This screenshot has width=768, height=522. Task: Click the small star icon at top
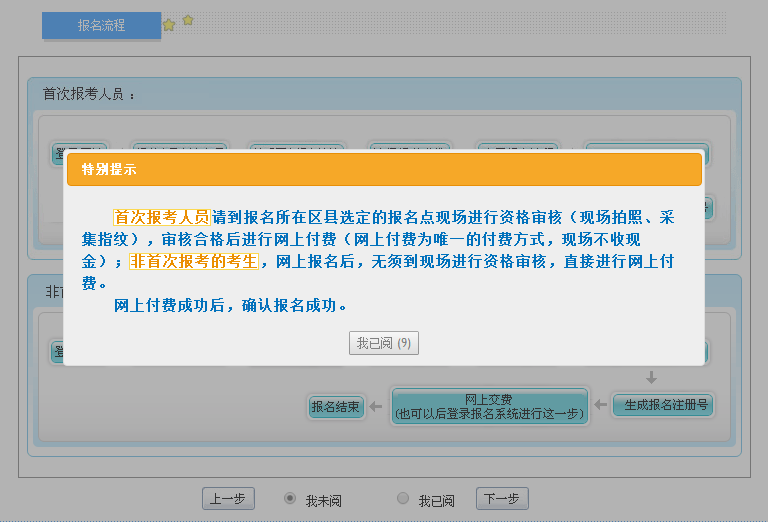188,20
